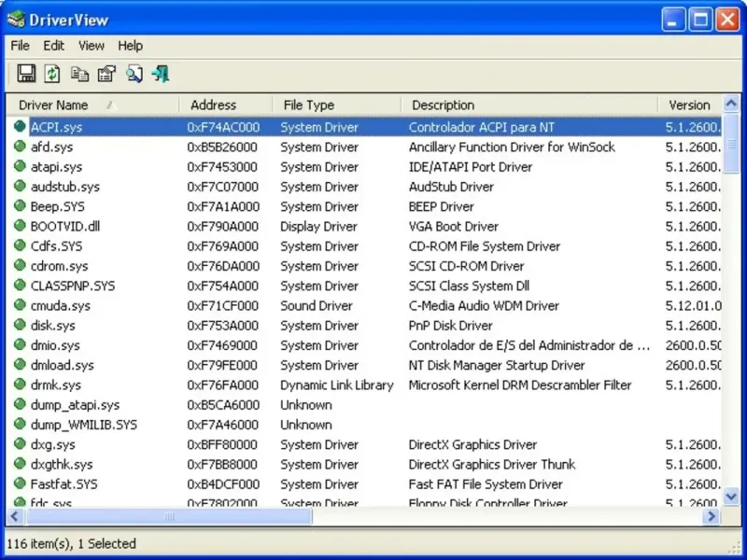Screen dimensions: 747x560
Task: Select the BOOTVID.dll driver row
Action: click(x=65, y=227)
